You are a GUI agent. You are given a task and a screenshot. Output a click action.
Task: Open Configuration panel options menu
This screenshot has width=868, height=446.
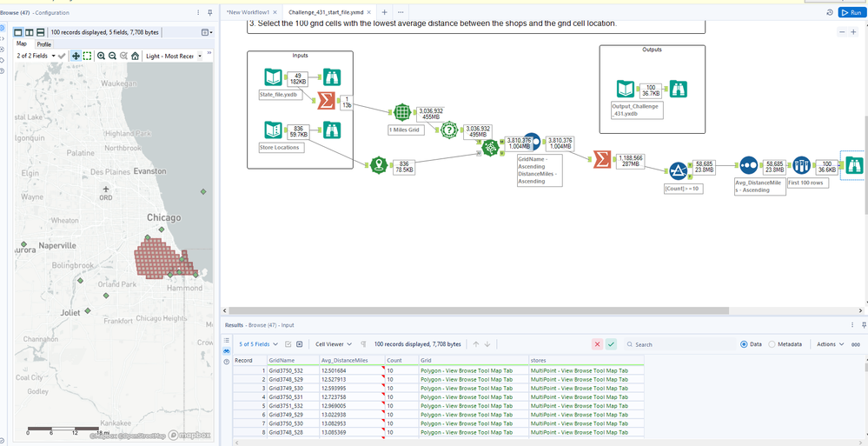point(198,12)
